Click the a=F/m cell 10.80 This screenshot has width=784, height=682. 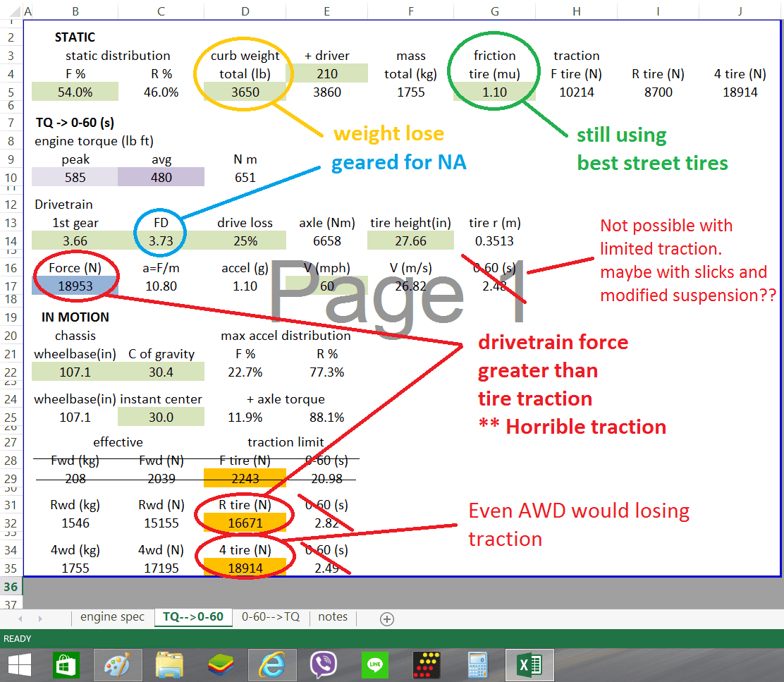click(x=161, y=286)
